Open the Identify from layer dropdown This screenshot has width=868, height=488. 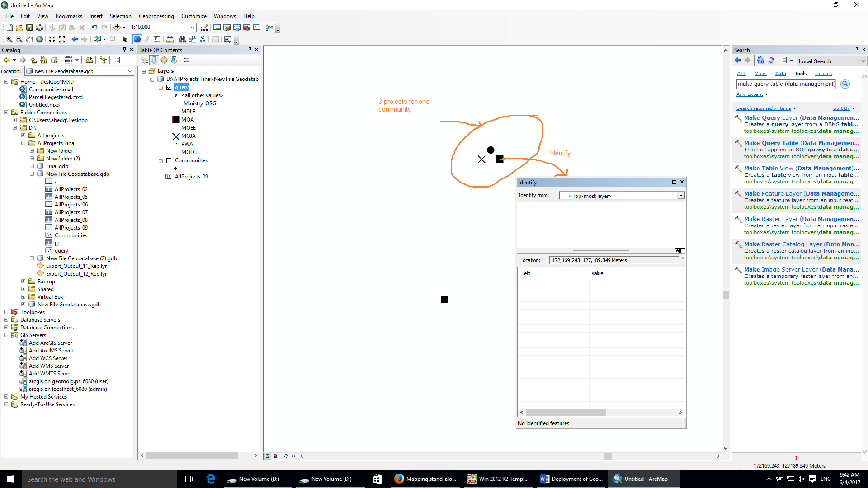pos(680,196)
